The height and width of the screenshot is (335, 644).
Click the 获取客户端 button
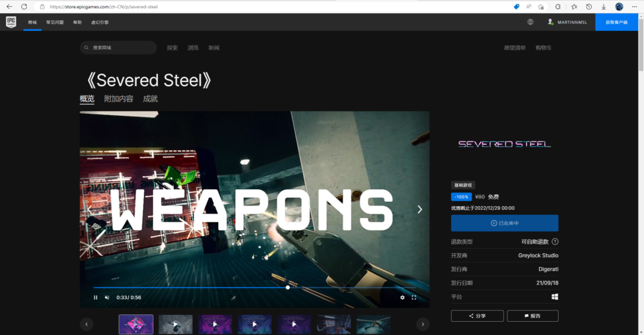pos(616,22)
